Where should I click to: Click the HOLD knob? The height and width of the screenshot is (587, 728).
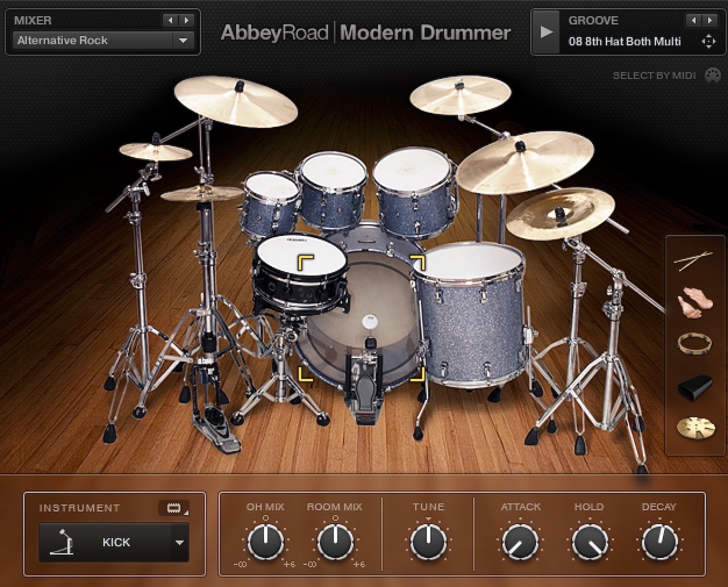pos(590,542)
